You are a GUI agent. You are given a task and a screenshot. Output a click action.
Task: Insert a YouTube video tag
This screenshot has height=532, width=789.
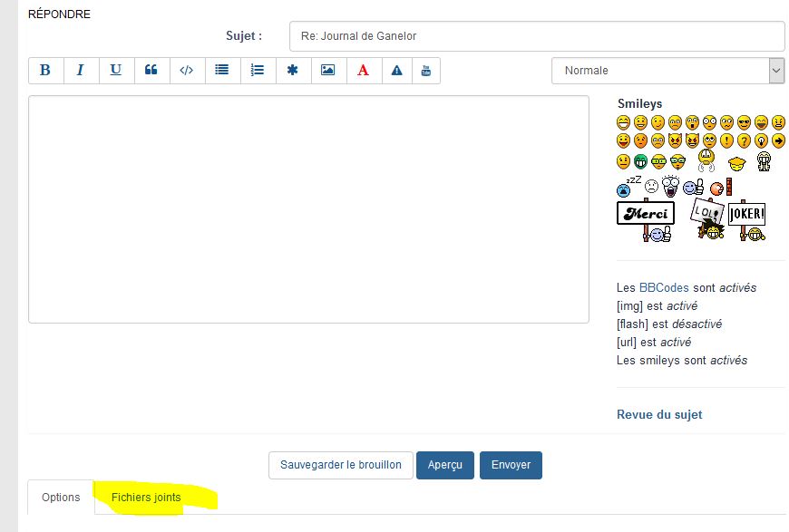[426, 71]
